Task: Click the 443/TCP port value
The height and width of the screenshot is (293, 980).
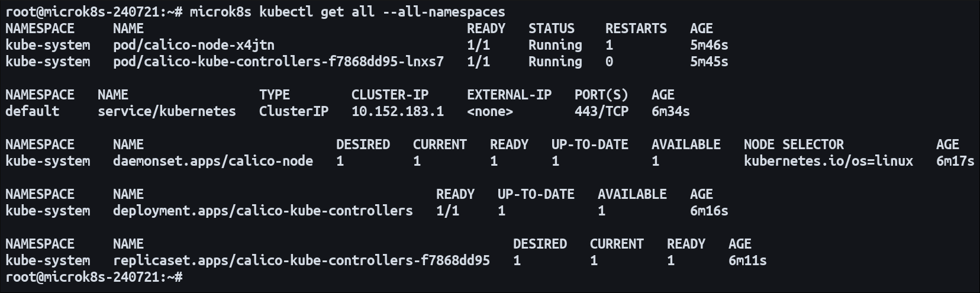Action: [x=601, y=111]
